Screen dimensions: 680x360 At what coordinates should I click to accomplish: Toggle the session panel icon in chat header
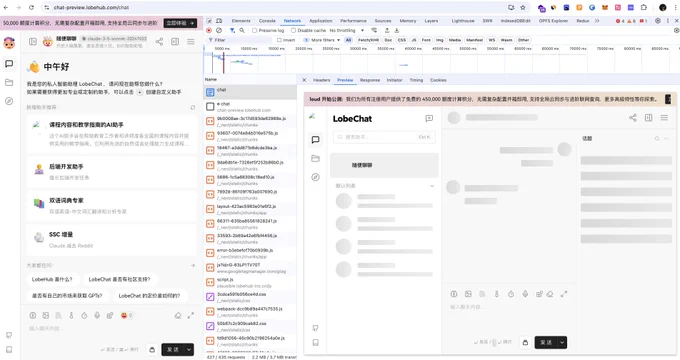coord(33,42)
